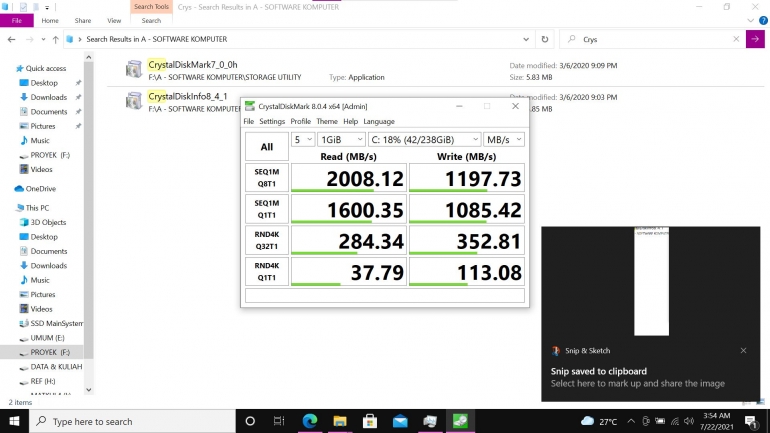Run the SEQ1M Q8T1 test
This screenshot has height=433, width=770.
(x=267, y=178)
